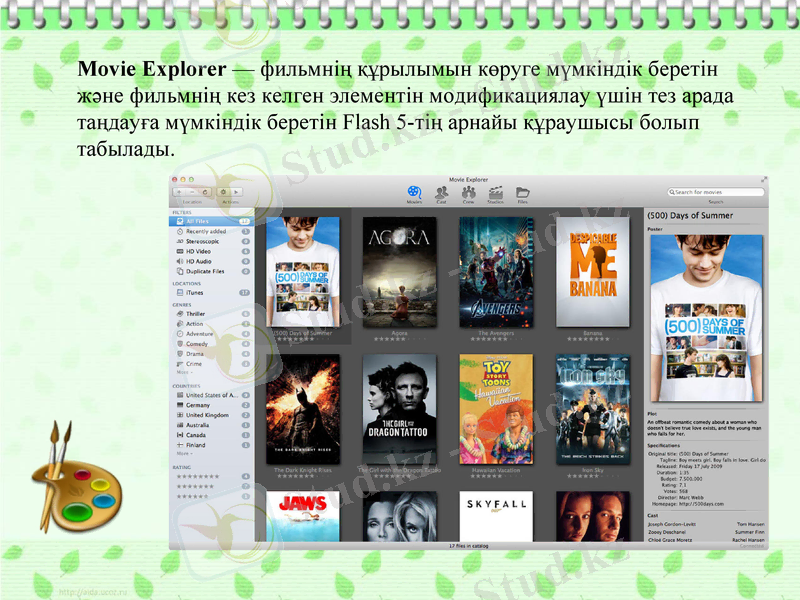Switch to the Crew icon
The image size is (800, 600).
coord(467,193)
